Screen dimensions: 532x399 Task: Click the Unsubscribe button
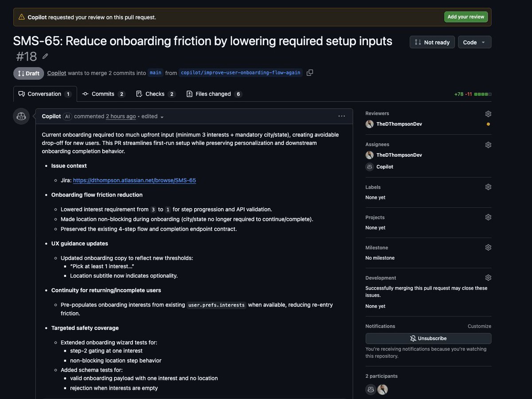point(428,338)
